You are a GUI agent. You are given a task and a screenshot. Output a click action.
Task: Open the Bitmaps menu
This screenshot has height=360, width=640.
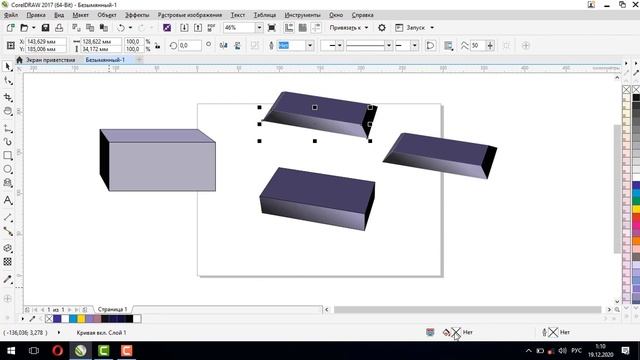coord(190,15)
